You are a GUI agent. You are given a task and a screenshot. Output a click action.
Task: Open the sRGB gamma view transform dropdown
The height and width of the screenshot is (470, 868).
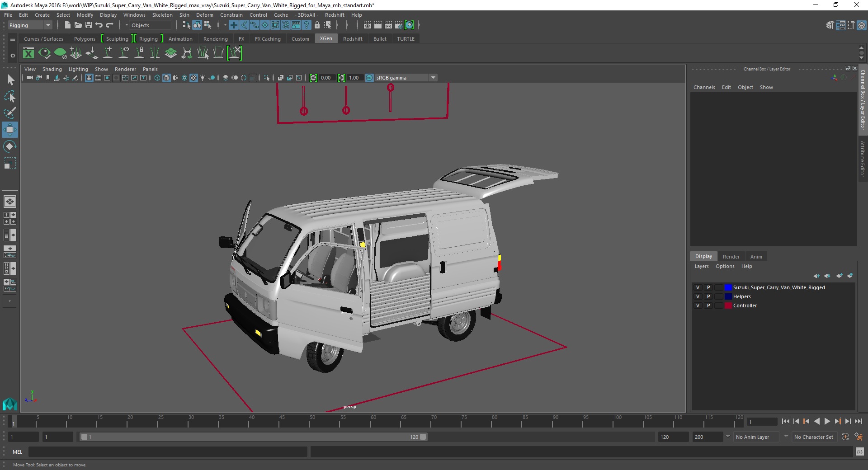pos(433,78)
